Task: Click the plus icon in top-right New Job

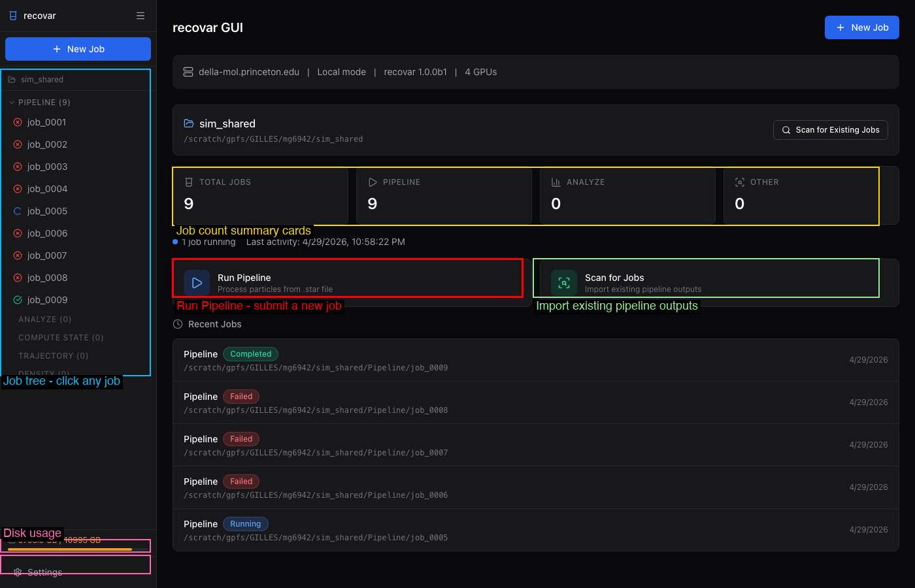Action: tap(840, 27)
